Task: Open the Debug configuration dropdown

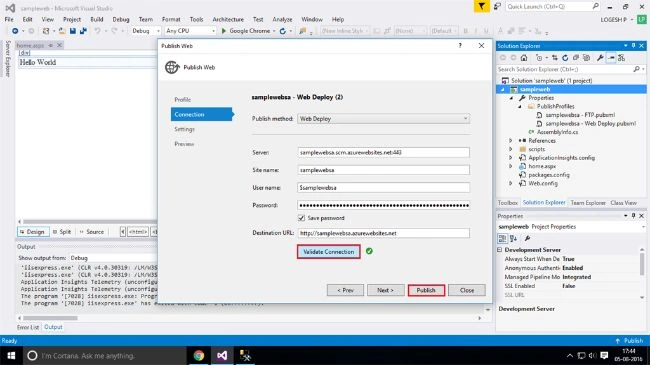Action: pos(158,31)
